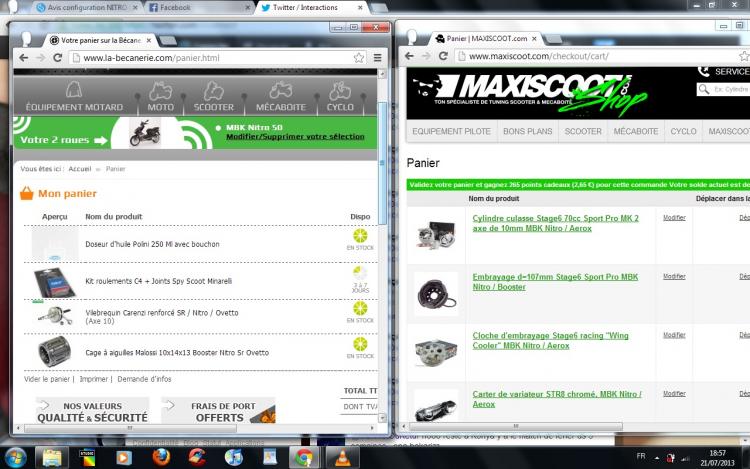
Task: Open Equipement Pilote menu on Maxiscoot
Action: click(x=452, y=131)
